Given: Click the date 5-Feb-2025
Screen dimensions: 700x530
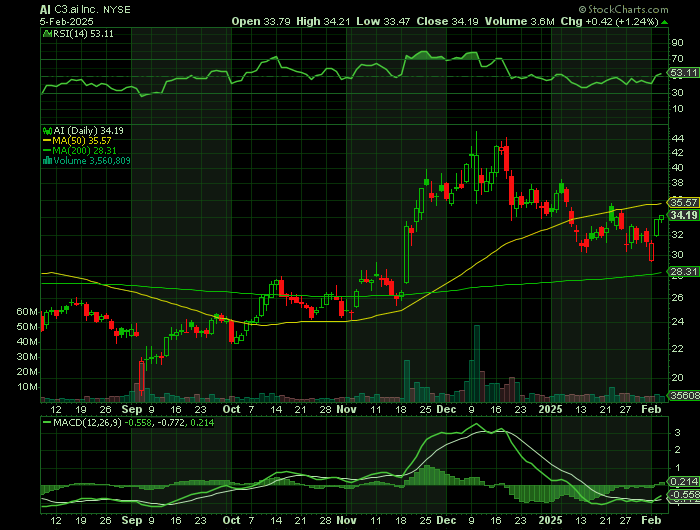Looking at the screenshot, I should (x=67, y=21).
